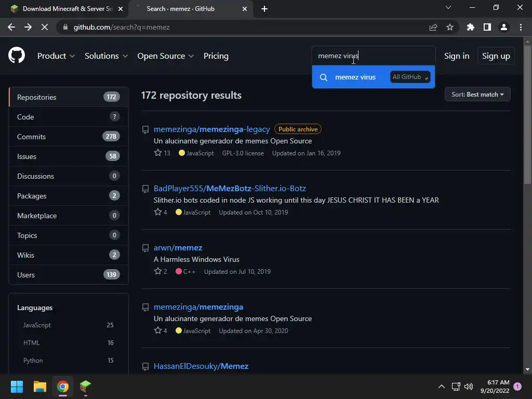Click the magnifier icon in search suggestion
Image resolution: width=532 pixels, height=399 pixels.
[x=324, y=77]
